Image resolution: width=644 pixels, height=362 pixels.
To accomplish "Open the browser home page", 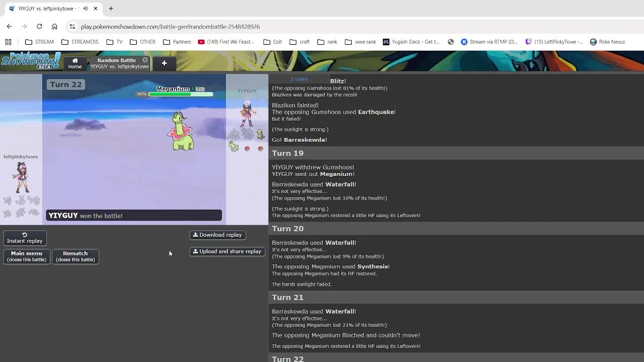I will (54, 27).
